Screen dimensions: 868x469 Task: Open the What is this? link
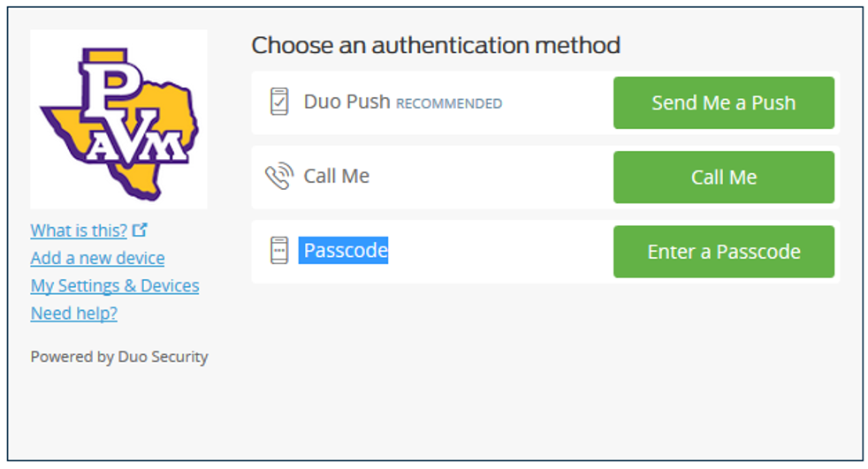click(79, 231)
